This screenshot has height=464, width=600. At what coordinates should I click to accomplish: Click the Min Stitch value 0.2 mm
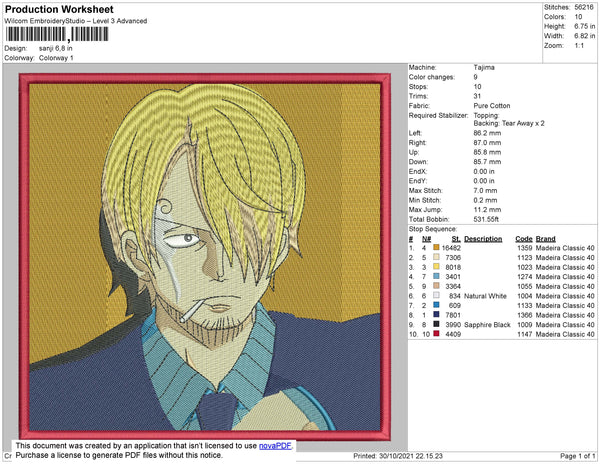(485, 200)
